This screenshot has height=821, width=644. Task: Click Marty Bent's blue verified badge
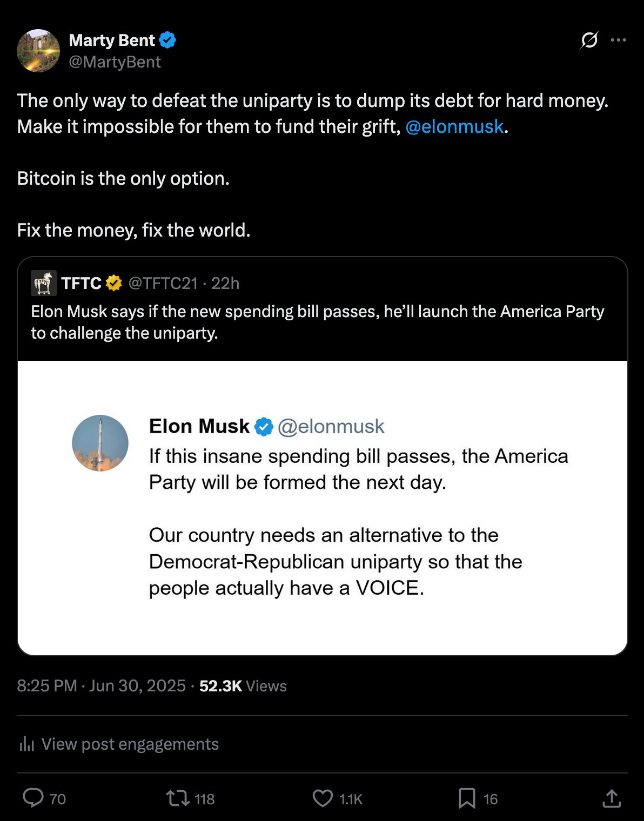167,40
